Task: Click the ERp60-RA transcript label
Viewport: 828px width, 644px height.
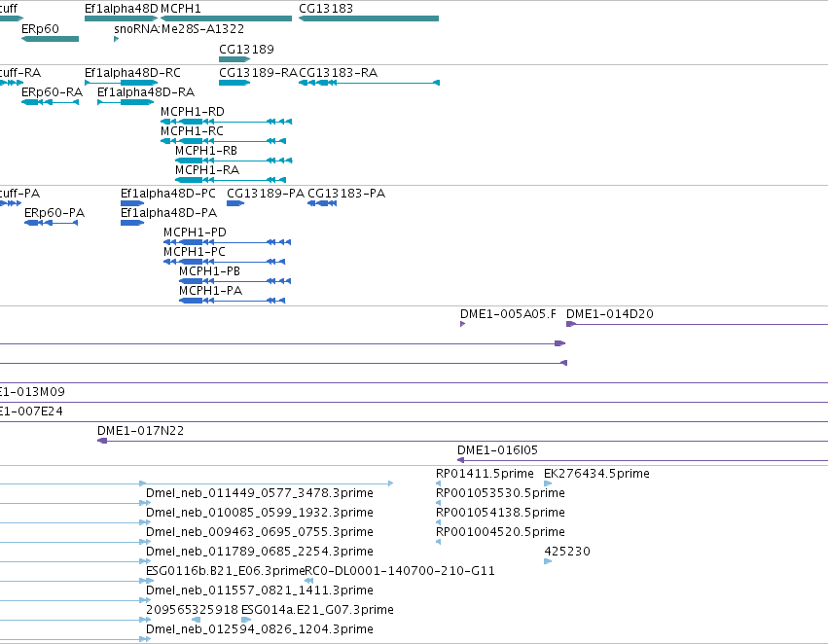Action: [52, 91]
